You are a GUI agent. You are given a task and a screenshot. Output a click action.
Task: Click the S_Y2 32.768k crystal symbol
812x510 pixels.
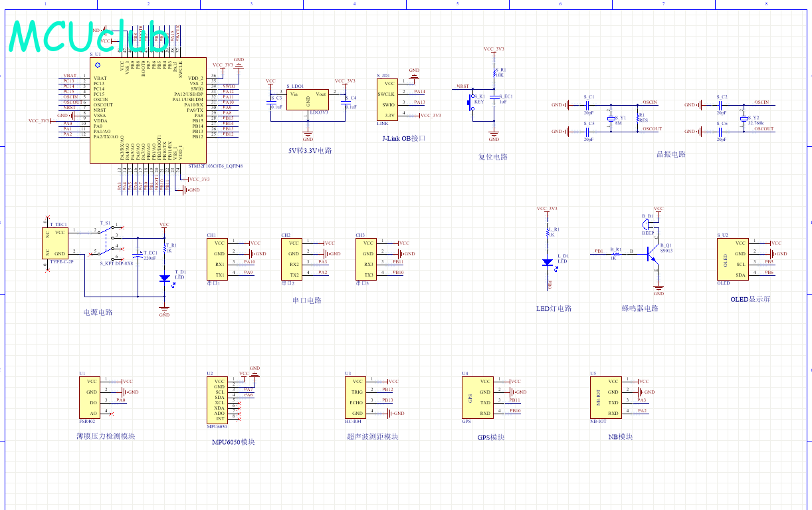744,118
